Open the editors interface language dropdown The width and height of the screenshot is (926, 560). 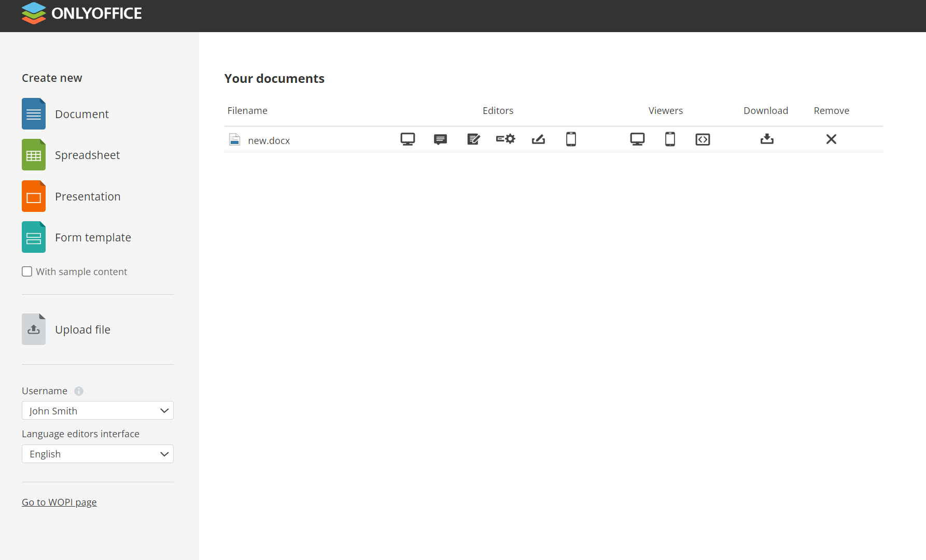(x=97, y=454)
